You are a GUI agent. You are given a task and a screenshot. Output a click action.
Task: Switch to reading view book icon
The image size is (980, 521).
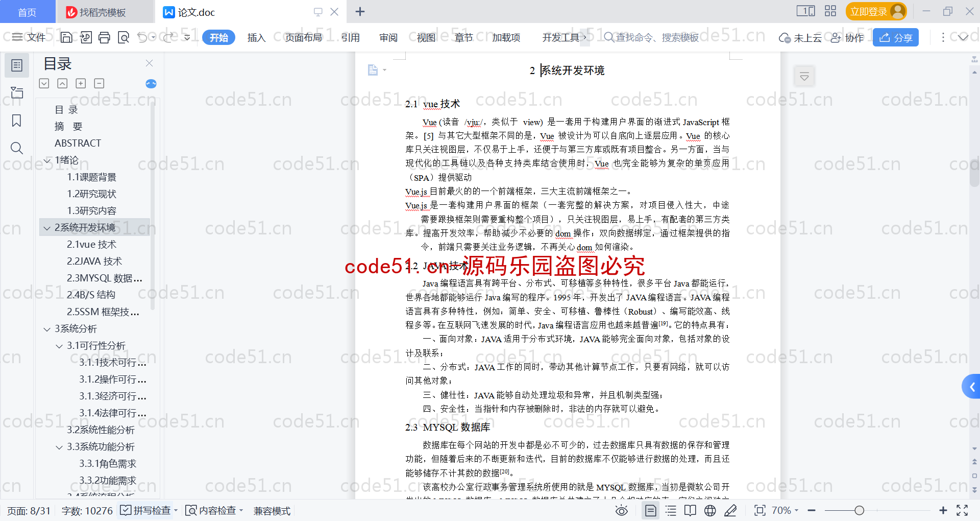click(x=690, y=510)
